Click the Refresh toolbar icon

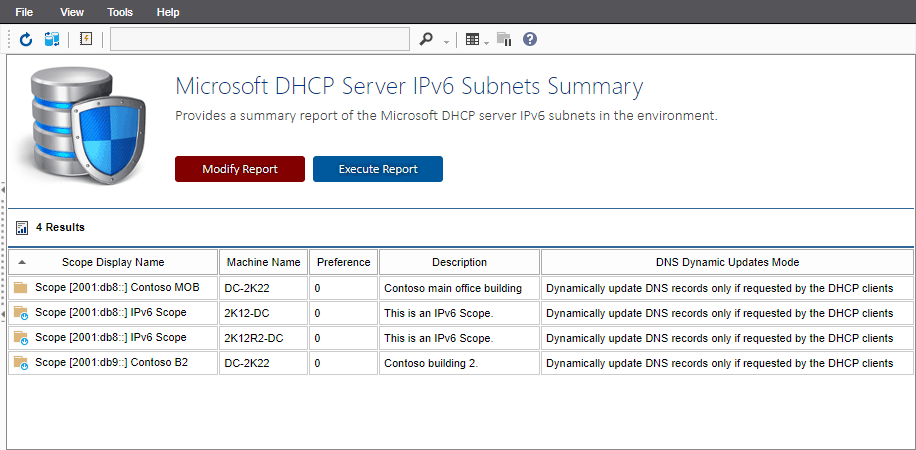click(x=26, y=40)
